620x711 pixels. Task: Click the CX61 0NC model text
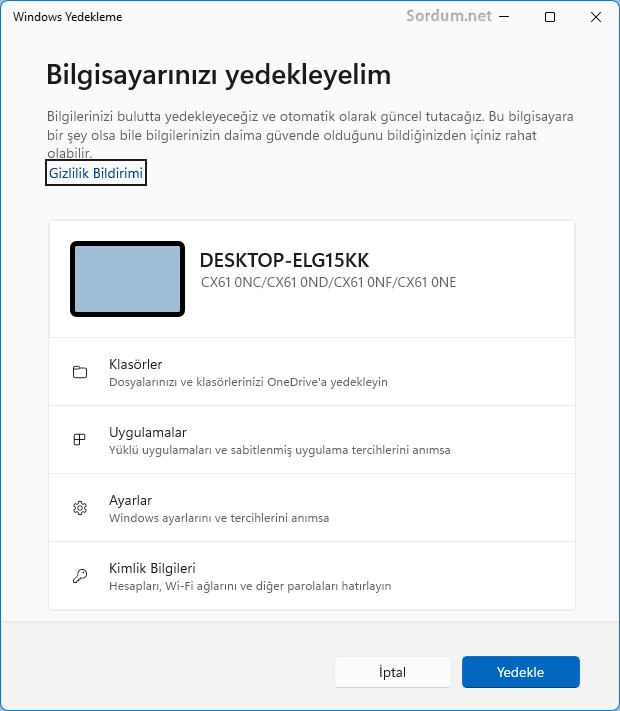coord(328,282)
